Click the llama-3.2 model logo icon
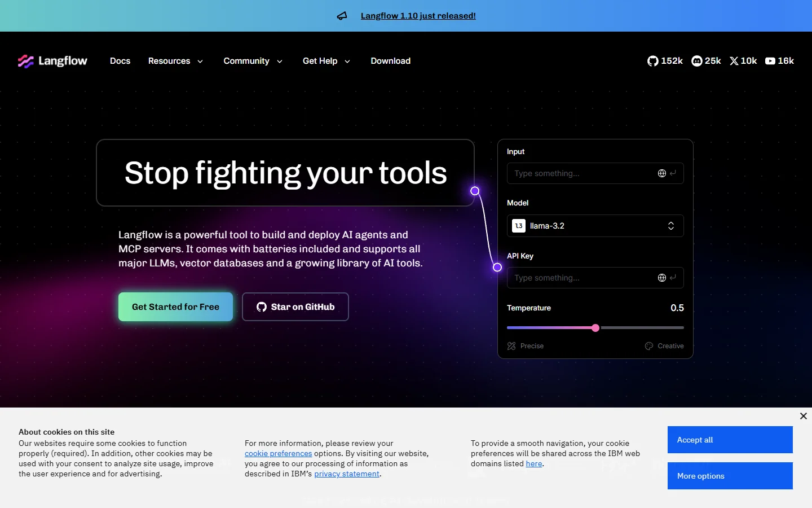Image resolution: width=812 pixels, height=508 pixels. click(519, 226)
